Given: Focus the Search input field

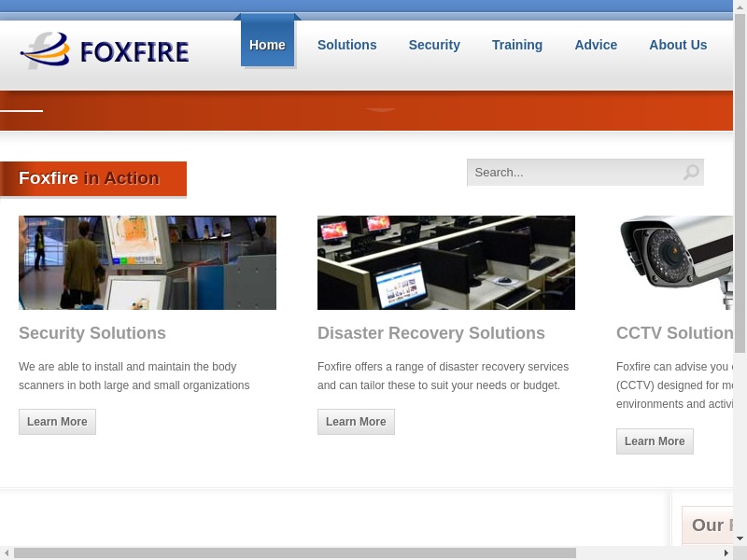Looking at the screenshot, I should tap(573, 173).
